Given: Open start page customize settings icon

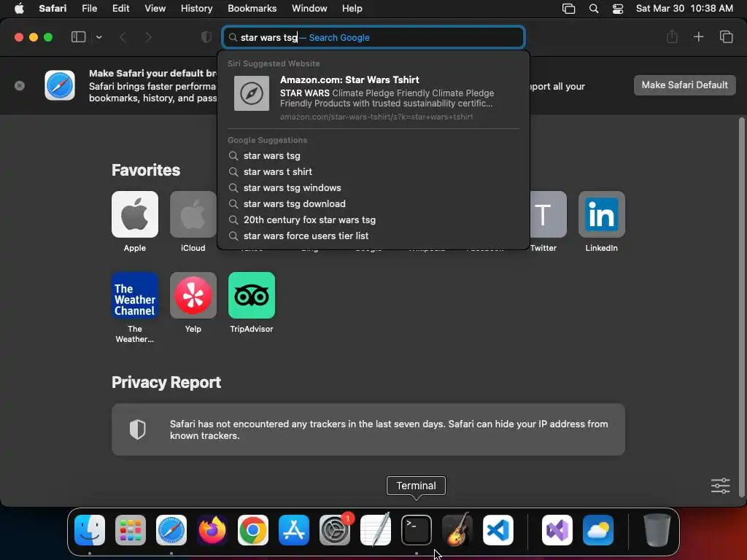Looking at the screenshot, I should (720, 486).
